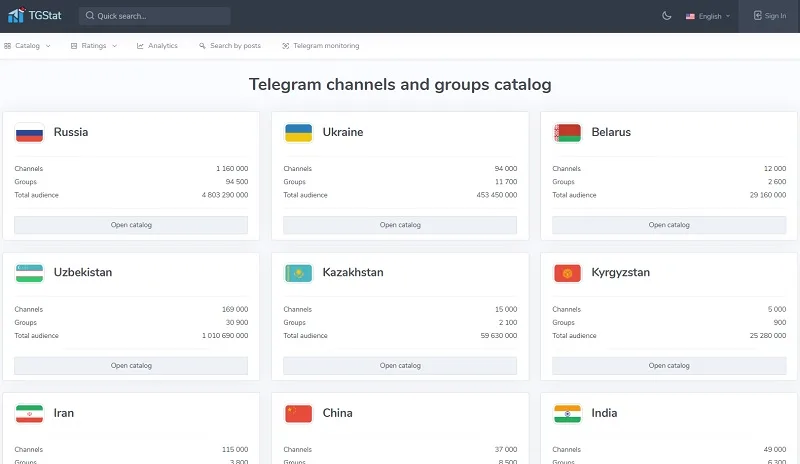Open the English language dropdown

(708, 16)
